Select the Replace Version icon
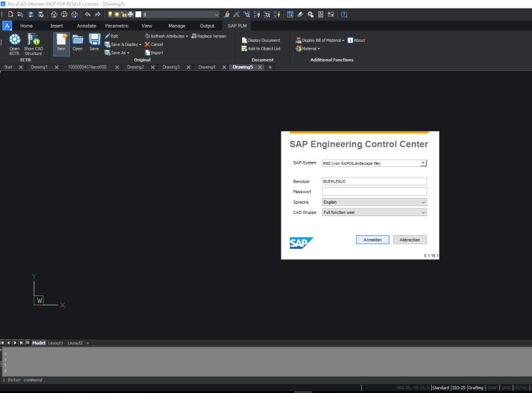532x393 pixels. tap(208, 36)
